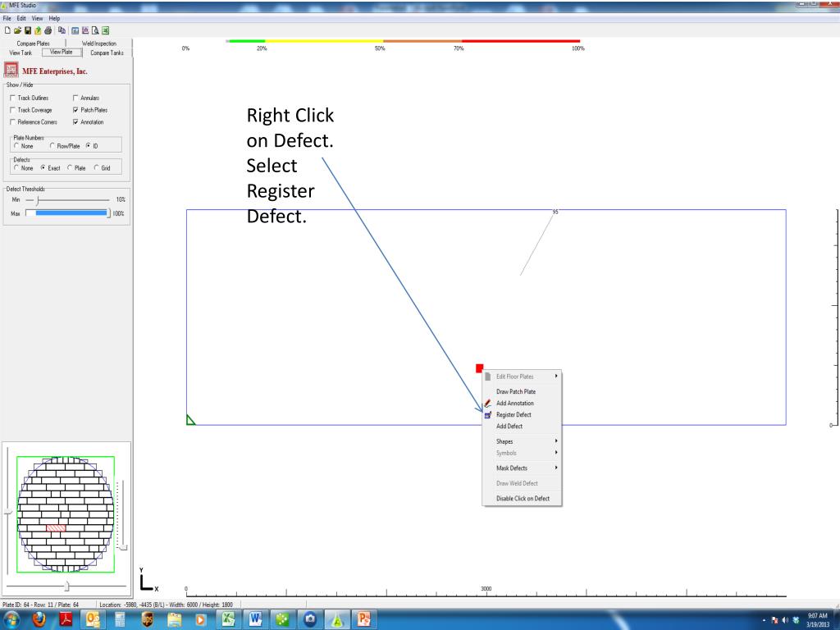Switch to the Weld Inspection tab
The image size is (840, 630).
[x=99, y=43]
